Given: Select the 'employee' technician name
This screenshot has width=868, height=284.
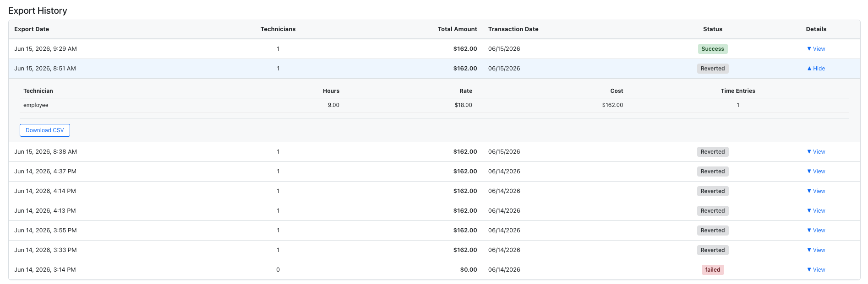Looking at the screenshot, I should pyautogui.click(x=36, y=105).
